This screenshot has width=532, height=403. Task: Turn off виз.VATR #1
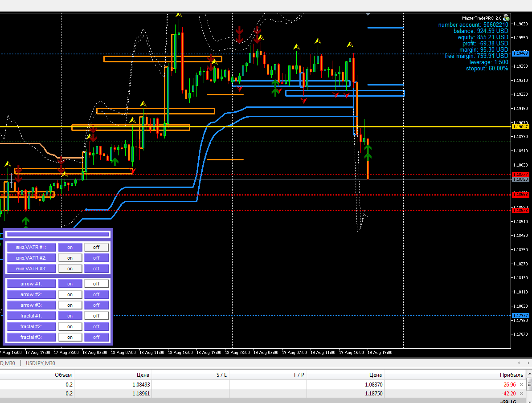click(96, 247)
